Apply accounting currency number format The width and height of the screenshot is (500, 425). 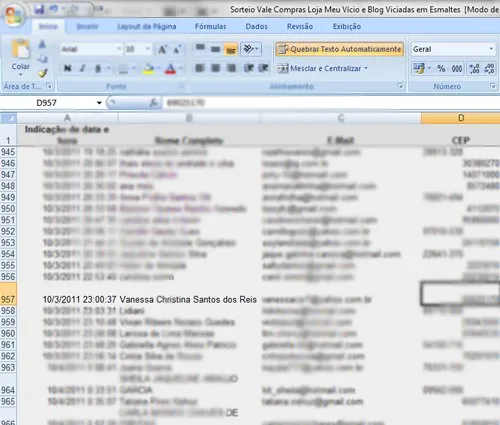point(419,69)
